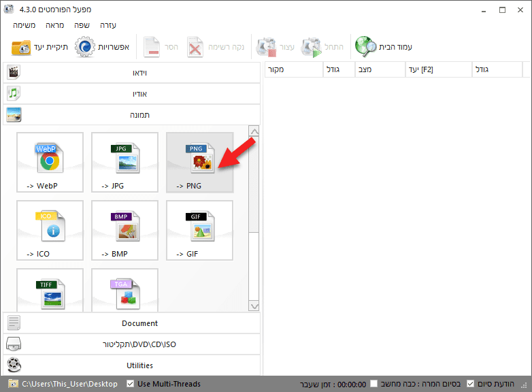Open the Task (משימה) menu
This screenshot has width=532, height=392.
click(24, 25)
